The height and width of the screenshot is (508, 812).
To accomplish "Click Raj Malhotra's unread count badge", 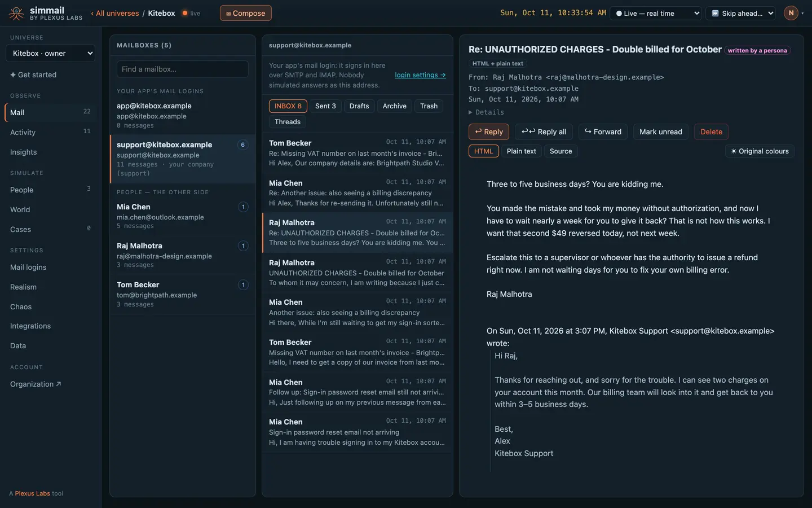I will coord(243,246).
